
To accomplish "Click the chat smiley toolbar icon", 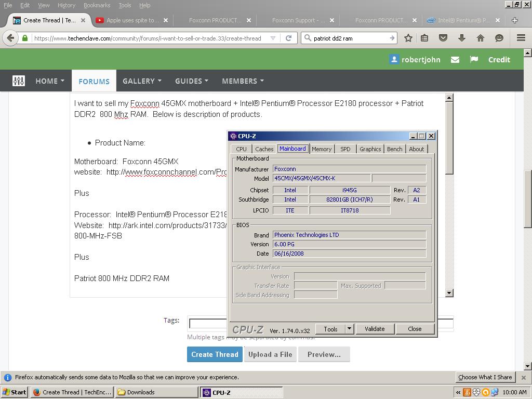I will (x=499, y=38).
